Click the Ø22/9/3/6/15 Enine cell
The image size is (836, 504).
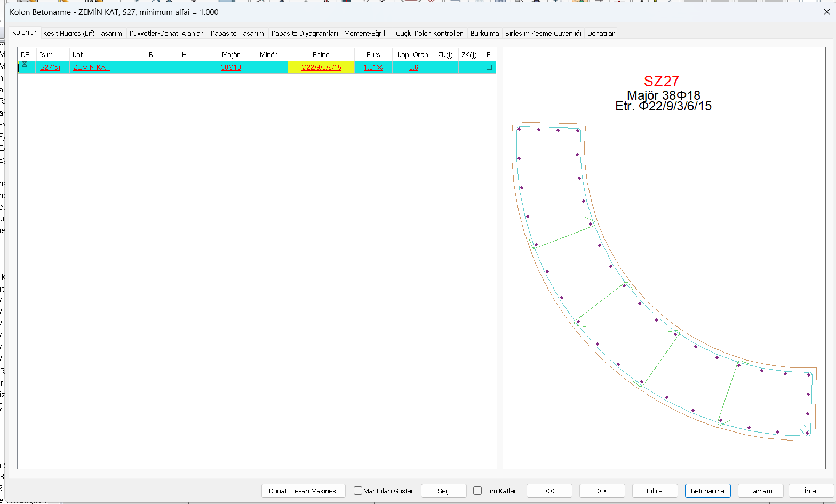pyautogui.click(x=321, y=67)
